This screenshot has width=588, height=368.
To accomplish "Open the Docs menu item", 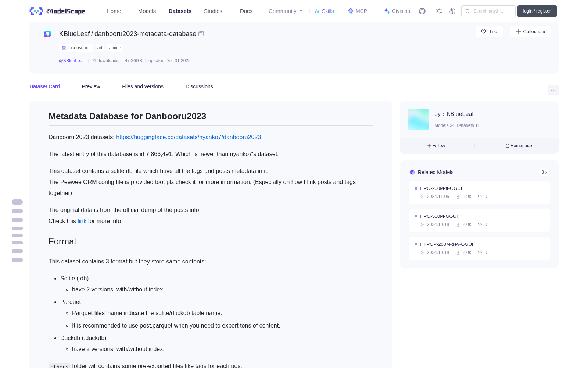I will tap(246, 11).
